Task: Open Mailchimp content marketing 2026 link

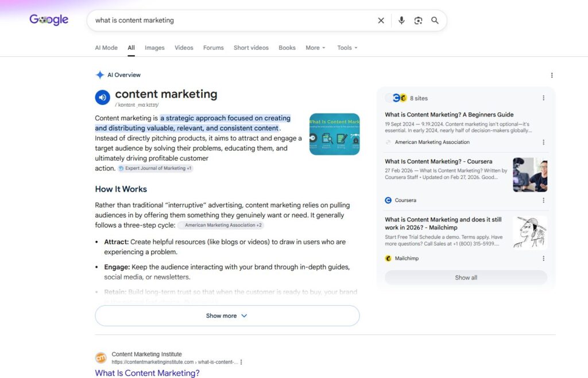Action: tap(443, 224)
